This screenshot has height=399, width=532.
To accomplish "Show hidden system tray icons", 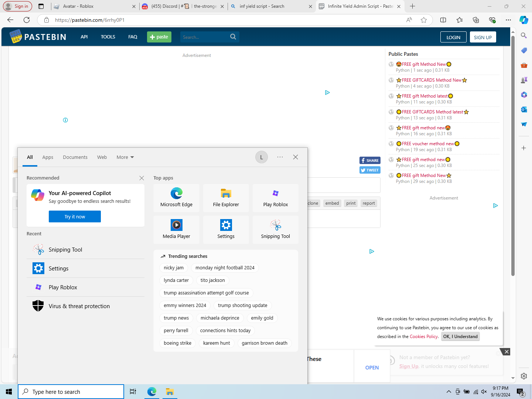I will [449, 392].
